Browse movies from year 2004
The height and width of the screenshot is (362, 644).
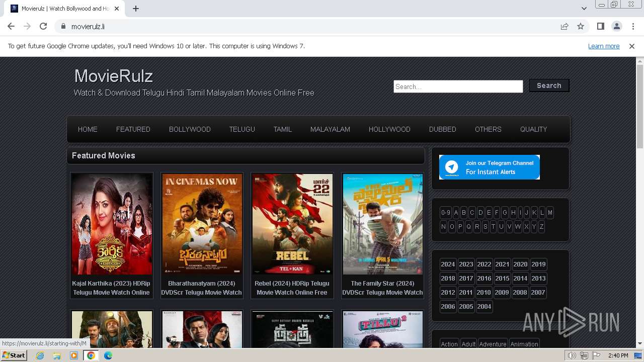[484, 307]
